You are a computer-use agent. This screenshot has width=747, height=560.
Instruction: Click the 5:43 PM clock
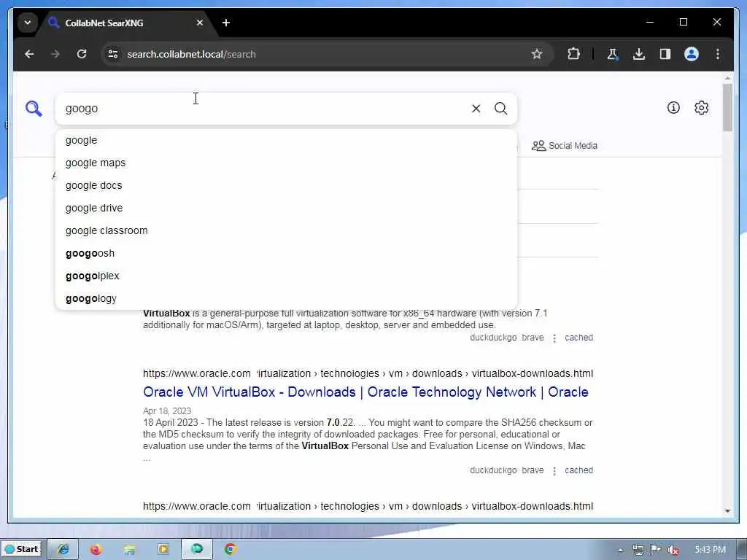pyautogui.click(x=710, y=550)
